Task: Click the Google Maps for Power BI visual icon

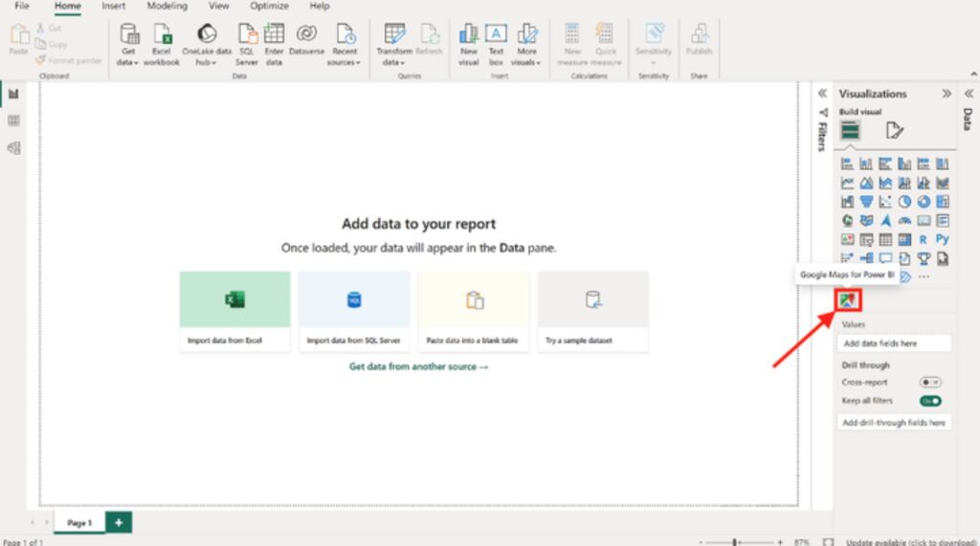Action: 848,299
